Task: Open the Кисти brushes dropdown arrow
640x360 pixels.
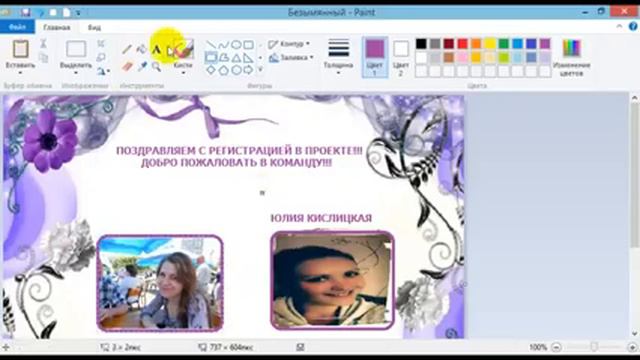Action: [x=183, y=73]
